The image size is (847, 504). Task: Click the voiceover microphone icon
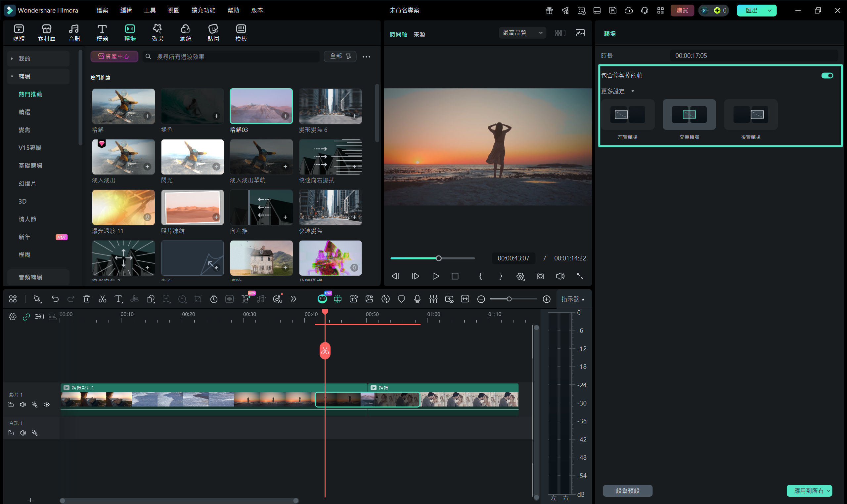(418, 299)
